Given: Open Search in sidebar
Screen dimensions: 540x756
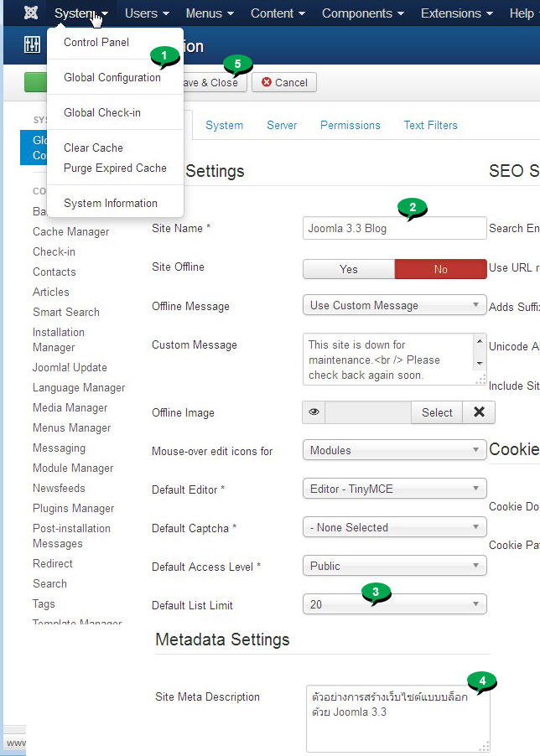Looking at the screenshot, I should point(49,584).
